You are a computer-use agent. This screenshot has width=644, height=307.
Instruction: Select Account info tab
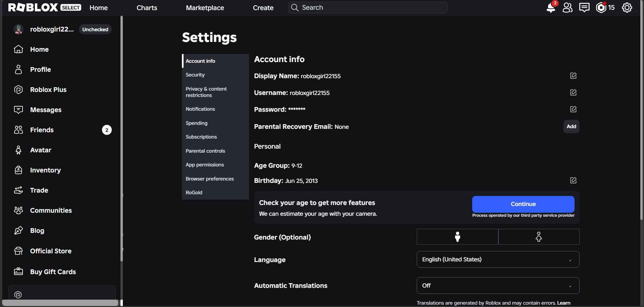[215, 61]
